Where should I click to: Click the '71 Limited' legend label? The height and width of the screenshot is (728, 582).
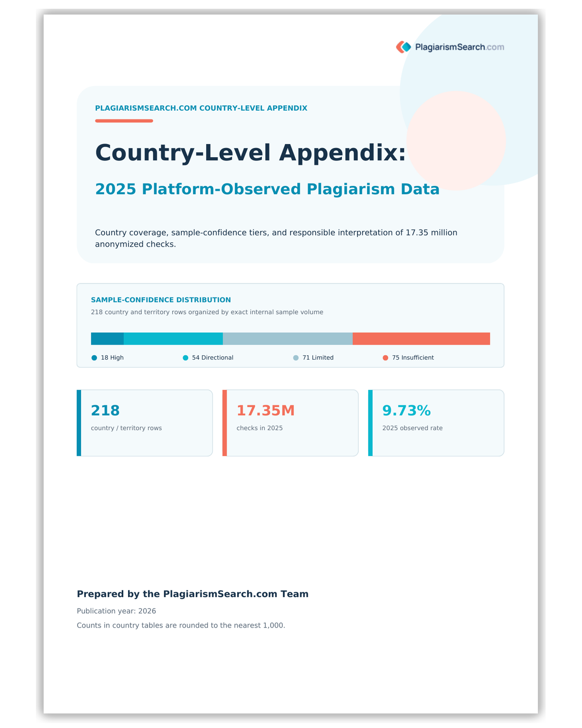(318, 358)
